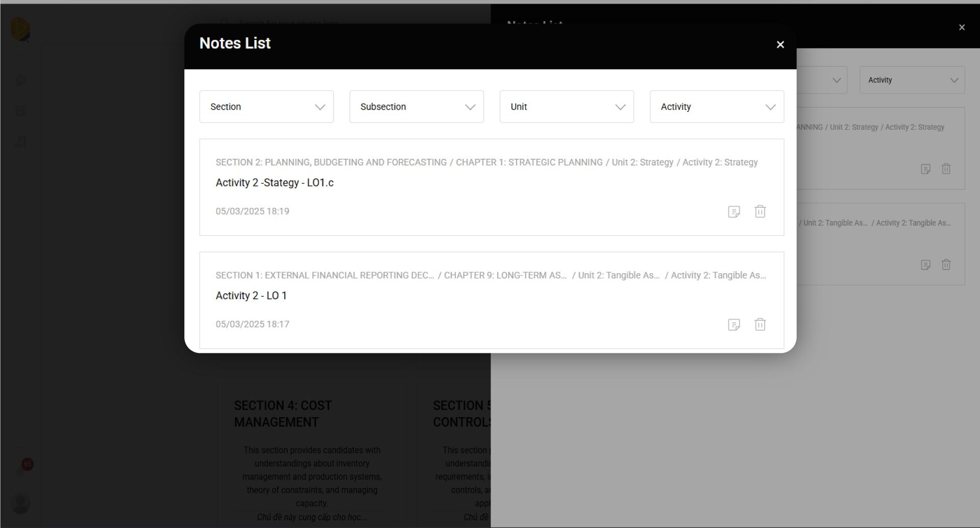The width and height of the screenshot is (980, 528).
Task: Click the app logo at top-left
Action: (x=21, y=29)
